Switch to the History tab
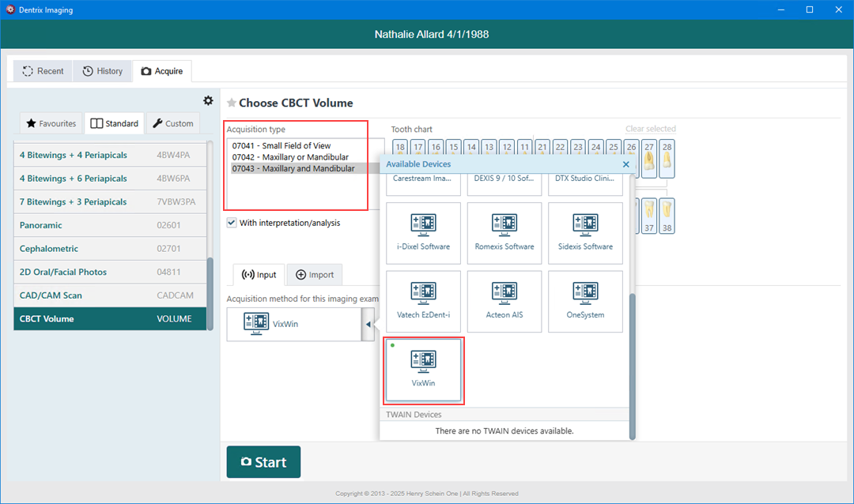The image size is (854, 504). pos(103,71)
